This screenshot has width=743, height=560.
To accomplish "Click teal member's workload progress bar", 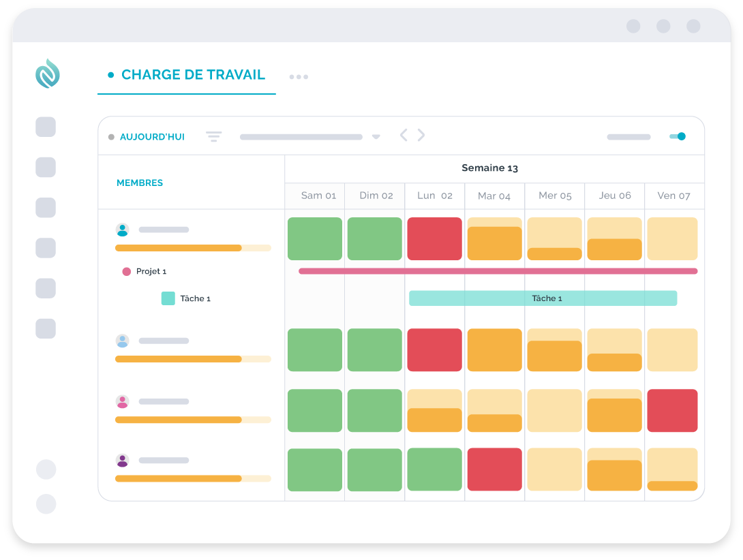I will (x=193, y=248).
